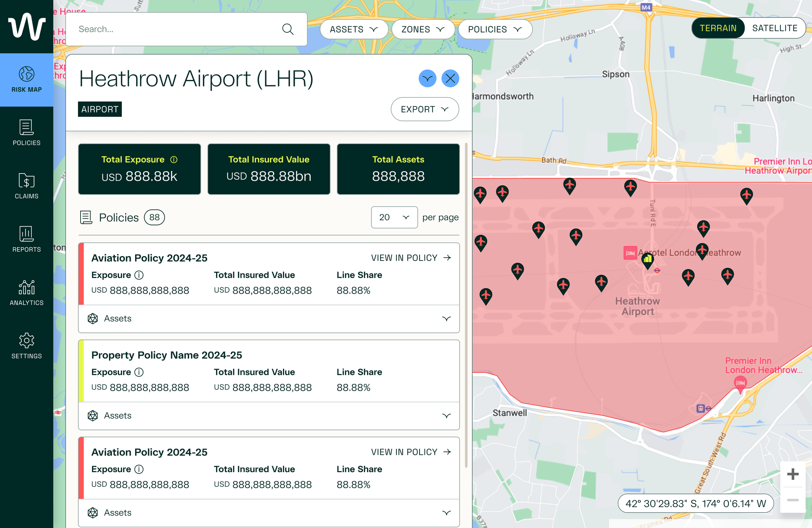Open the Export dropdown
Image resolution: width=812 pixels, height=528 pixels.
pos(425,109)
